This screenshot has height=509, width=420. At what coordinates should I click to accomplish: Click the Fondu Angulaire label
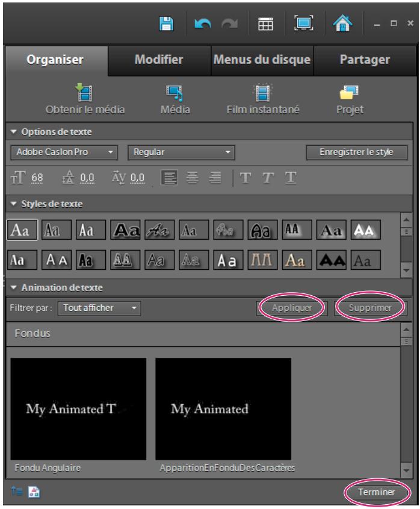coord(48,468)
